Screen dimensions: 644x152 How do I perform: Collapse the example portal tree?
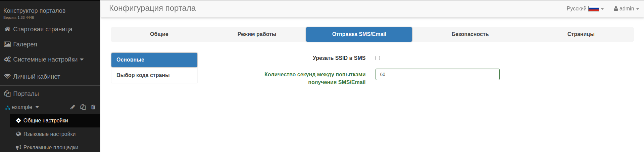coord(37,107)
